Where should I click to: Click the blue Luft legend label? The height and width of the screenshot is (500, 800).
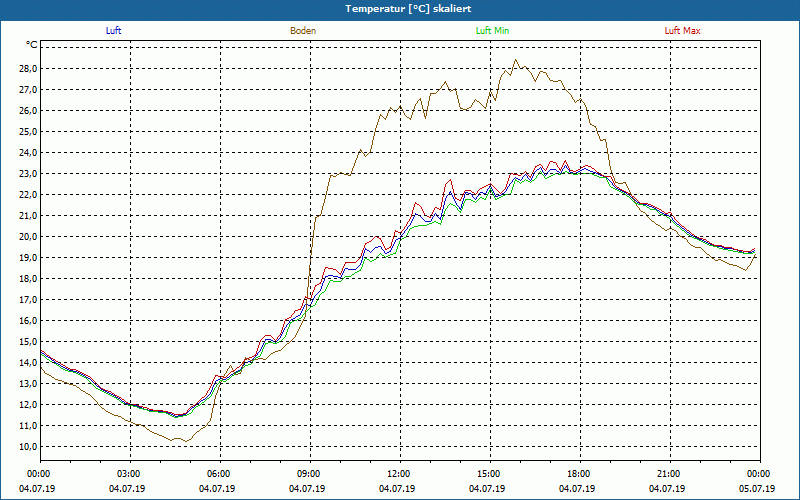click(113, 31)
